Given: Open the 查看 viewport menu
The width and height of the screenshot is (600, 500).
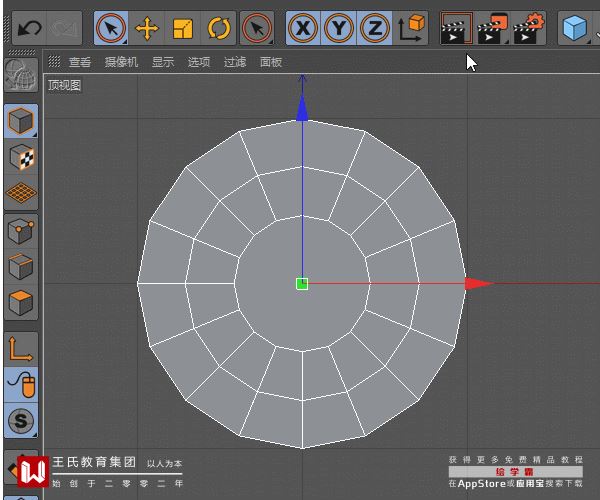Looking at the screenshot, I should (x=80, y=62).
